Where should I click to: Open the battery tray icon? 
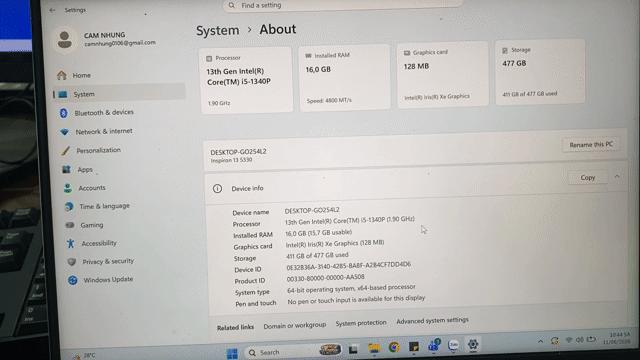point(591,339)
